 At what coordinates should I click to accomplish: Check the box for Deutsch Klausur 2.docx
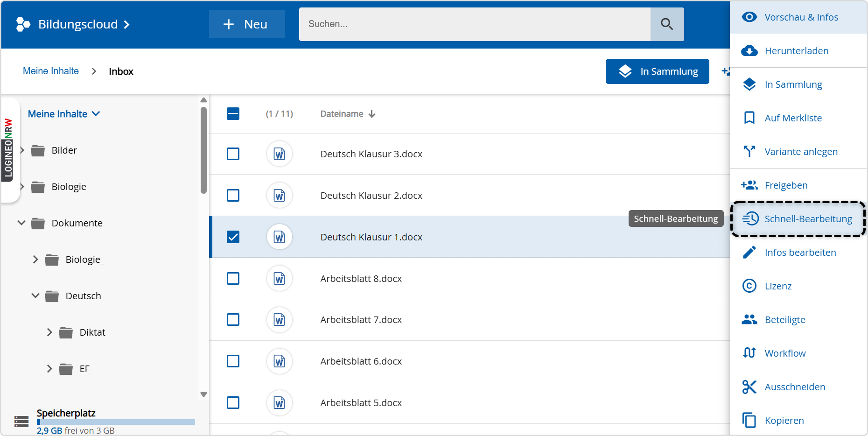233,196
